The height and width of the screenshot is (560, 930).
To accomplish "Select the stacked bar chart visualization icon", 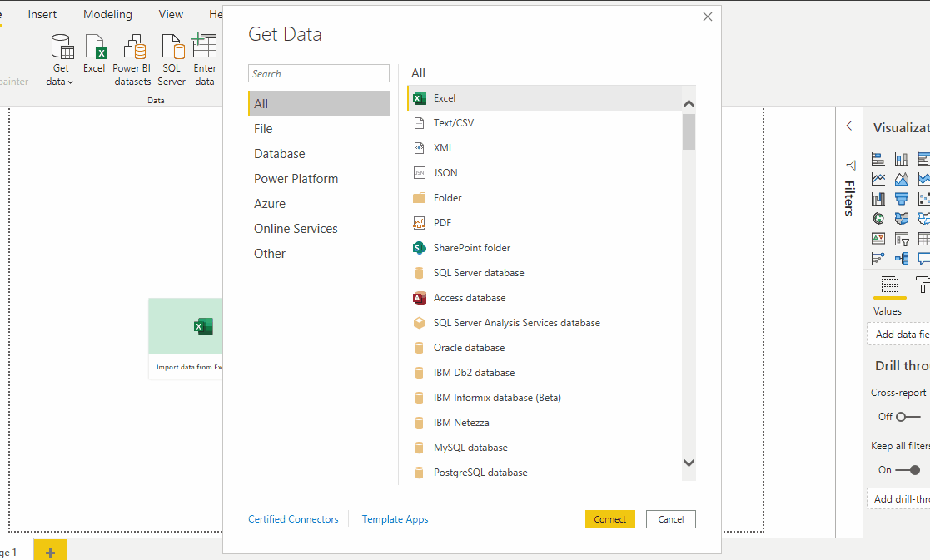I will click(x=878, y=158).
